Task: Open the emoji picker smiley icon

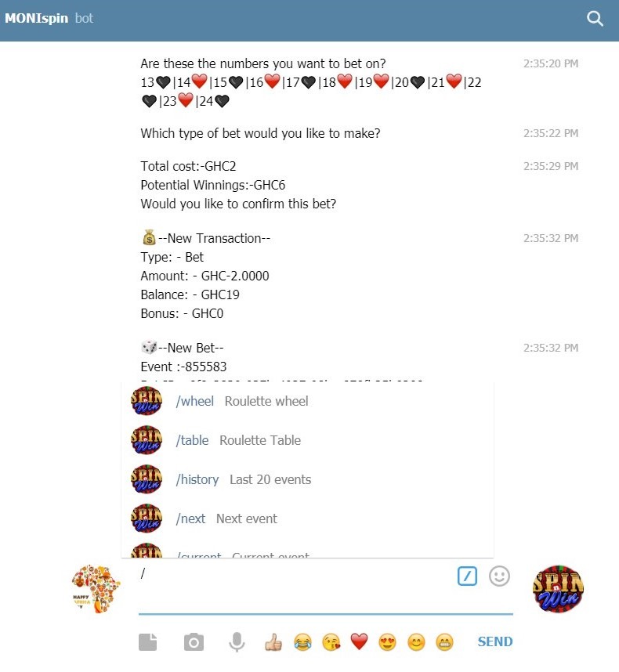Action: (499, 576)
